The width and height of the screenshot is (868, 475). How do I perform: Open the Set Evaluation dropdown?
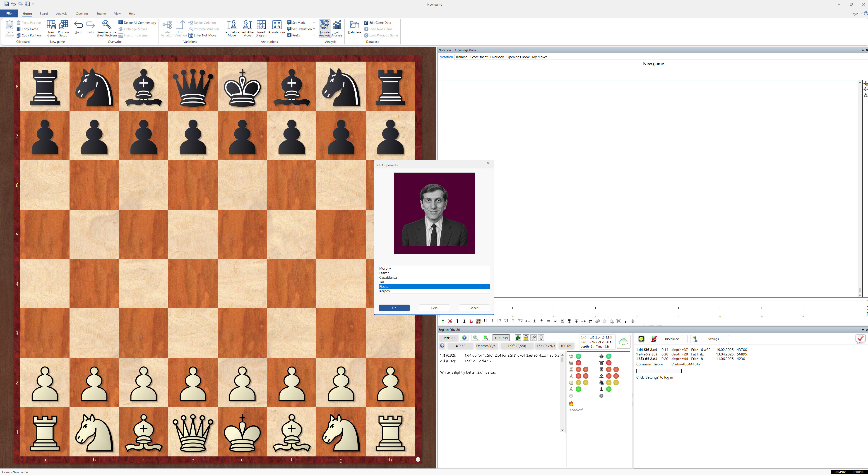tap(314, 29)
